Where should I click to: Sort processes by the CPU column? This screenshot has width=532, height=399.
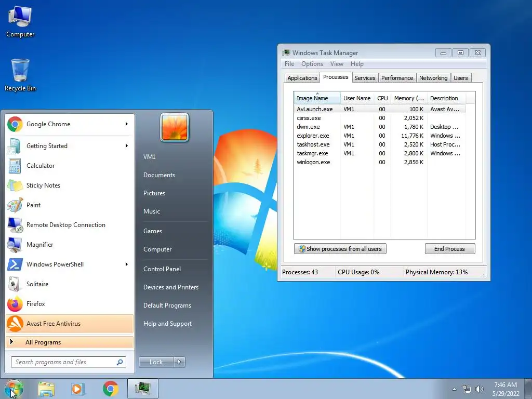382,98
